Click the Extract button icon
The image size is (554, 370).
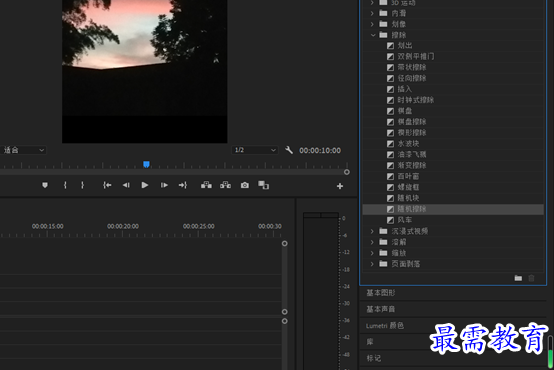pyautogui.click(x=225, y=185)
